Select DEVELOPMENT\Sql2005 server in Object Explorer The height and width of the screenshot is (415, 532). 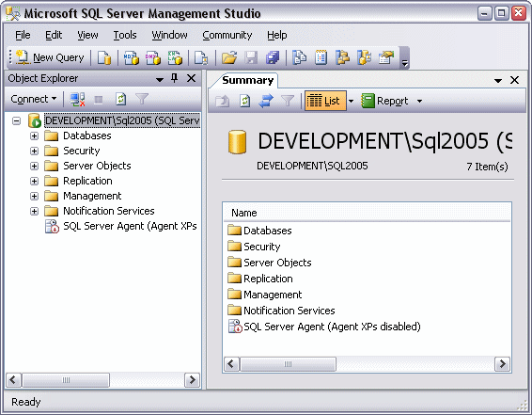point(122,120)
